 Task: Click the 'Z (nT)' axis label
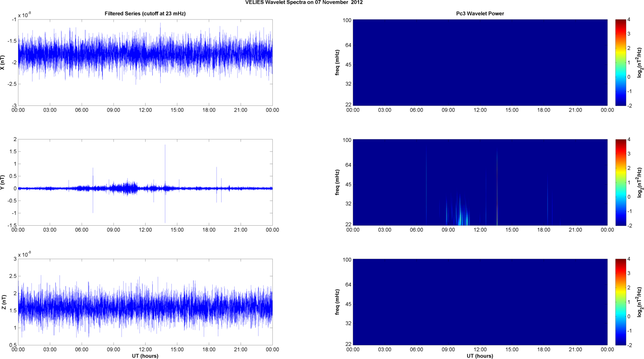coord(4,302)
